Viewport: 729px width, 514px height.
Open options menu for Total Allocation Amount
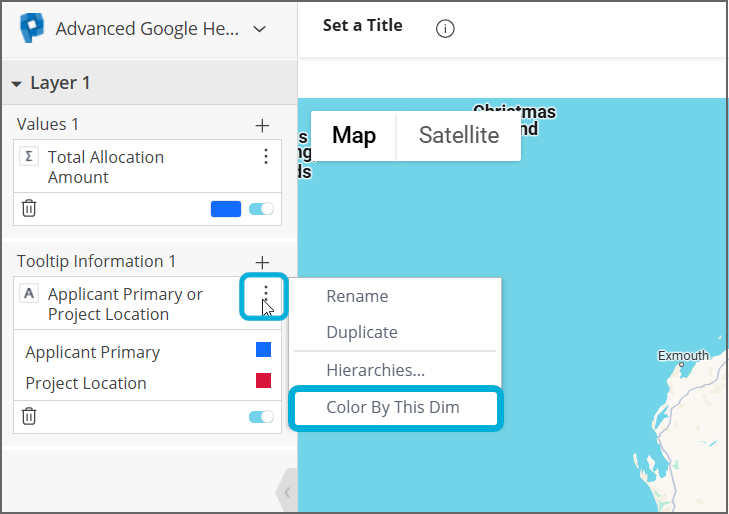click(265, 157)
